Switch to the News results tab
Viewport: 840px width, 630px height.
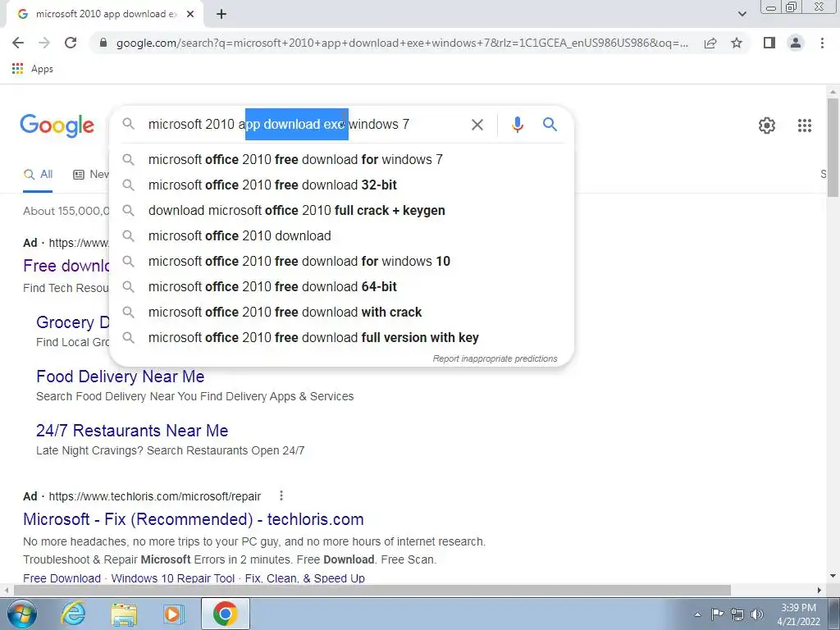(91, 175)
